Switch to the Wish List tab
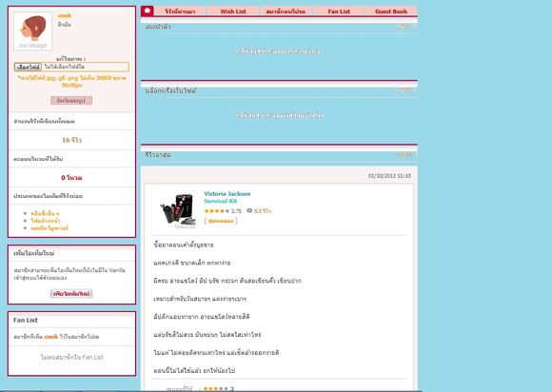The width and height of the screenshot is (552, 392). point(233,11)
